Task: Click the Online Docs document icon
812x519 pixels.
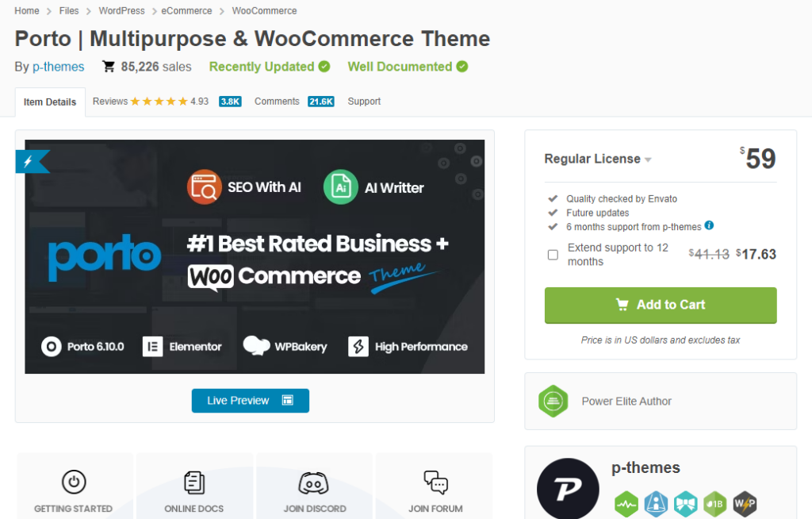Action: point(194,482)
